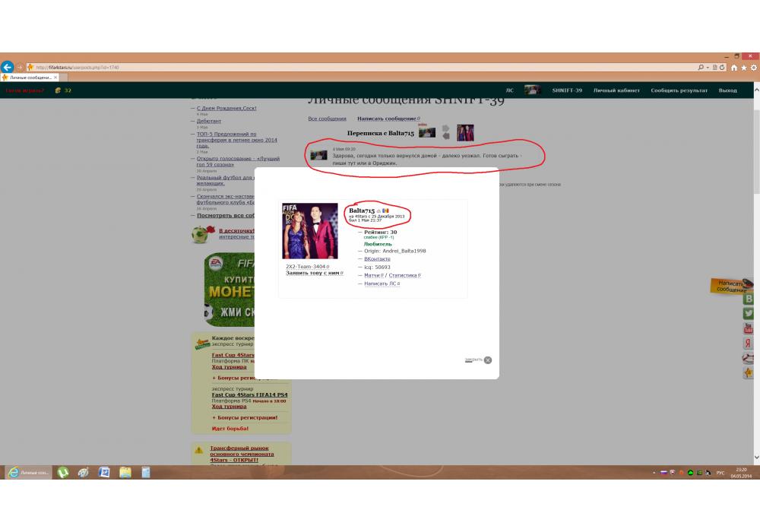The image size is (760, 532).
Task: Click the 'Написать сообщение' link
Action: point(388,119)
